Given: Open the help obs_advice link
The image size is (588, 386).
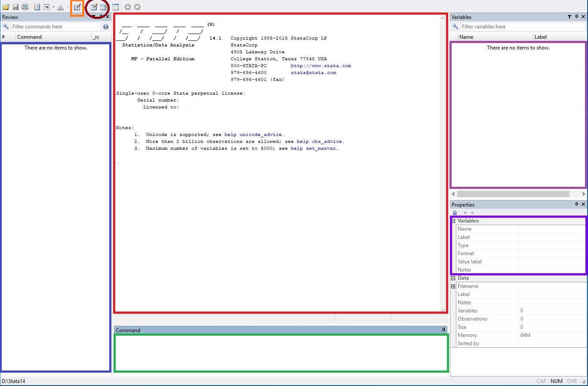Looking at the screenshot, I should 320,142.
